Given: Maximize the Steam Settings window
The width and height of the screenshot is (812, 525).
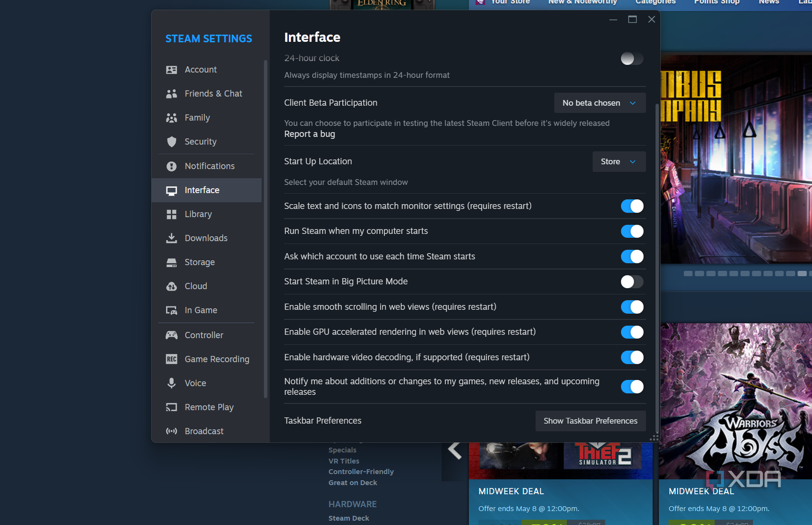Looking at the screenshot, I should tap(632, 19).
